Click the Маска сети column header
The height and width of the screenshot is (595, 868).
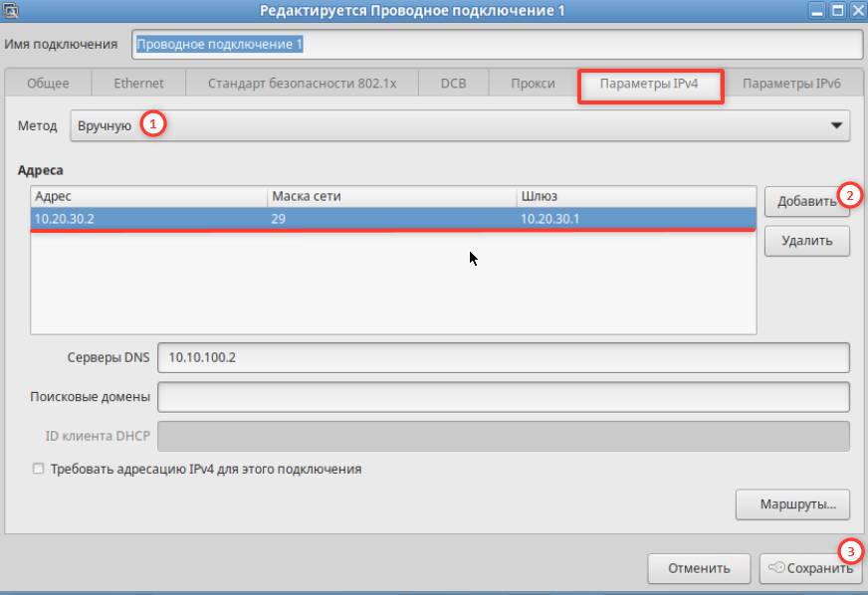point(392,196)
